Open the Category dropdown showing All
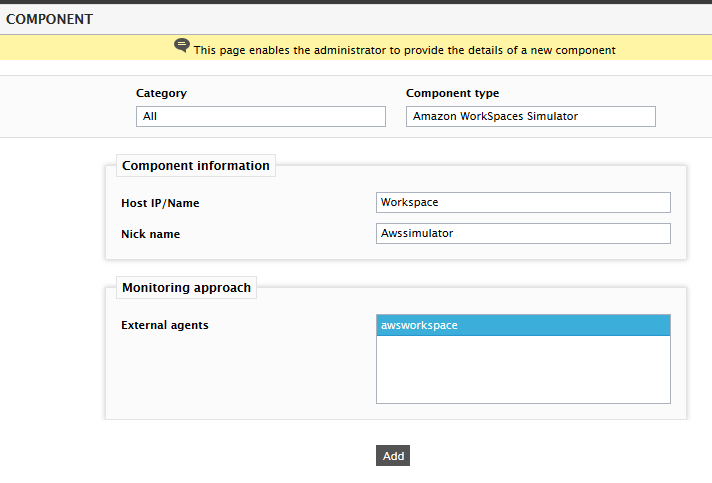Image resolution: width=712 pixels, height=483 pixels. click(x=261, y=116)
